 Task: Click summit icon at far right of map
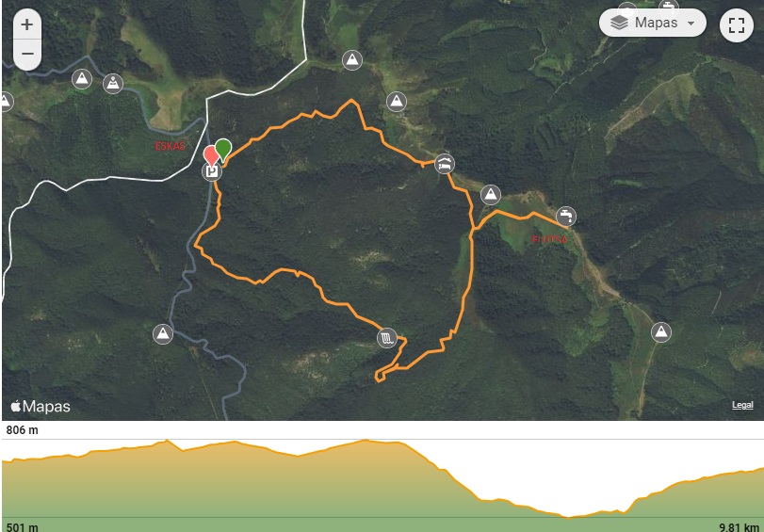[661, 332]
